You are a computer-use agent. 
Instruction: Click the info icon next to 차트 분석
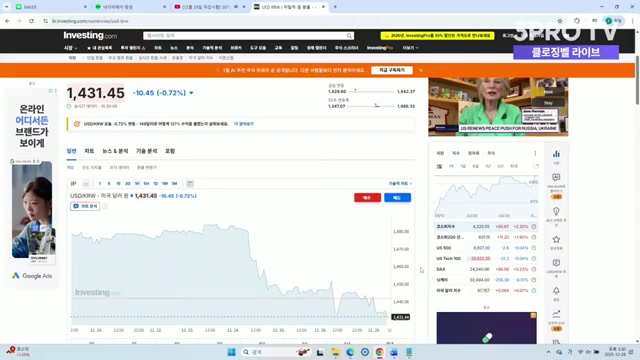105,206
